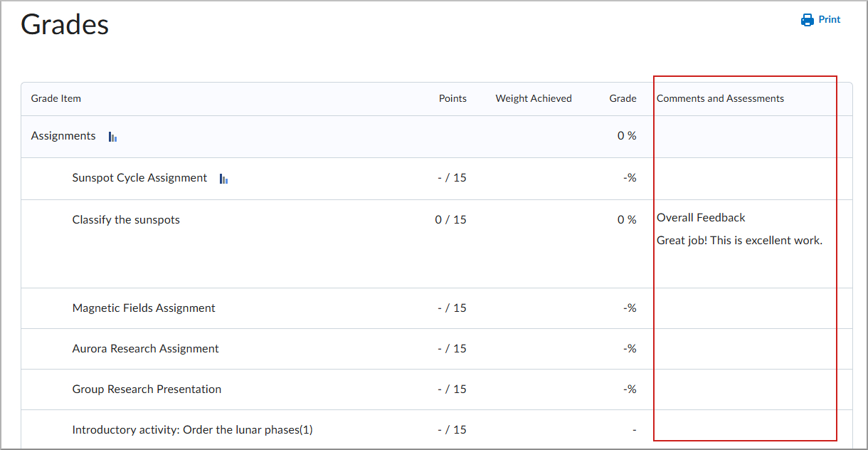Click Comments and Assessments column header
Screen dimensions: 868x450
click(x=720, y=99)
